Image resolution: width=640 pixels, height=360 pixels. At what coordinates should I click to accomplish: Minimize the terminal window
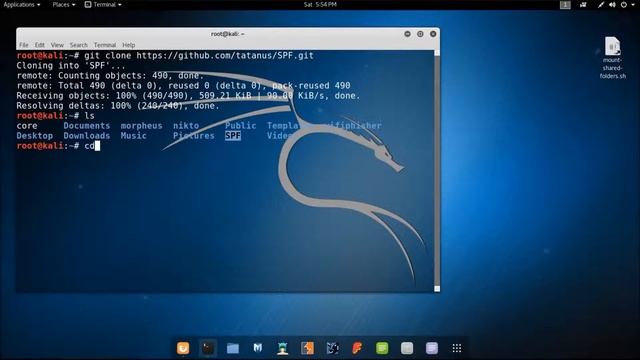(x=407, y=34)
